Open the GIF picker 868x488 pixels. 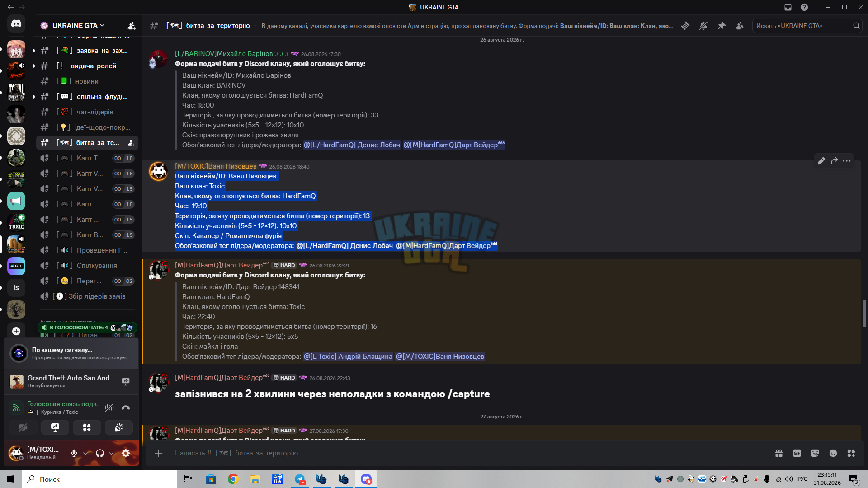click(797, 453)
